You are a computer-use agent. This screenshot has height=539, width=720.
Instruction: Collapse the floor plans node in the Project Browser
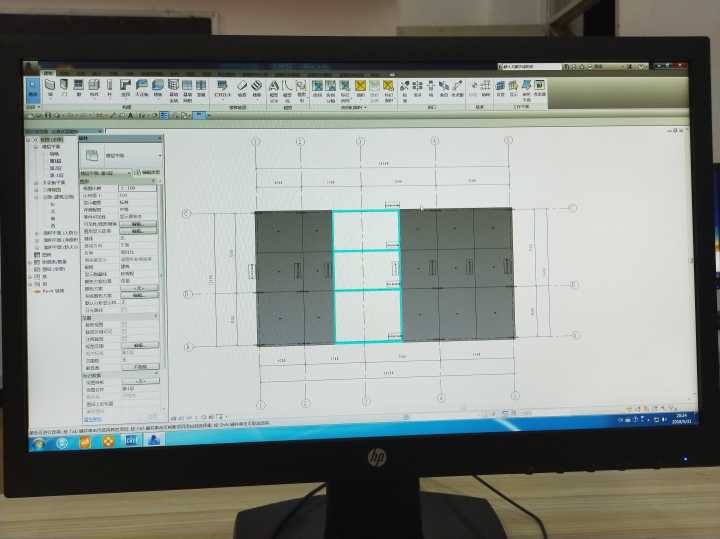pyautogui.click(x=35, y=146)
